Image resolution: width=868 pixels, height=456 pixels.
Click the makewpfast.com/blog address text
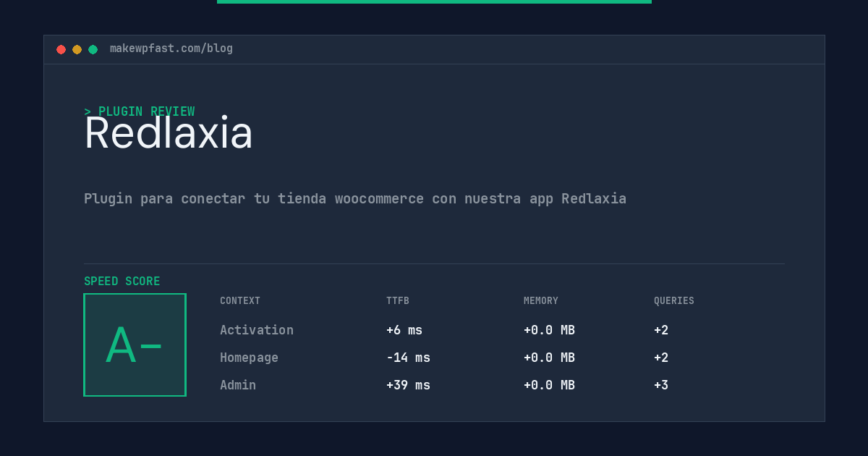(x=171, y=48)
